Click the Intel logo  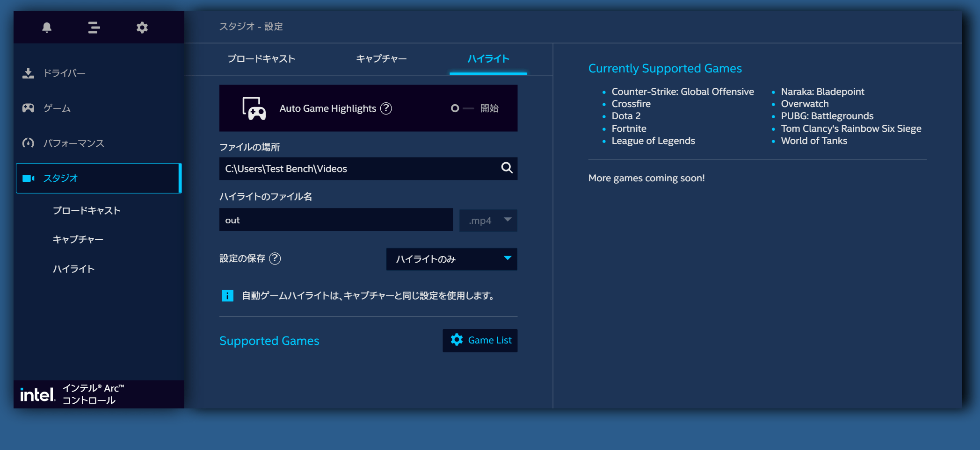37,395
